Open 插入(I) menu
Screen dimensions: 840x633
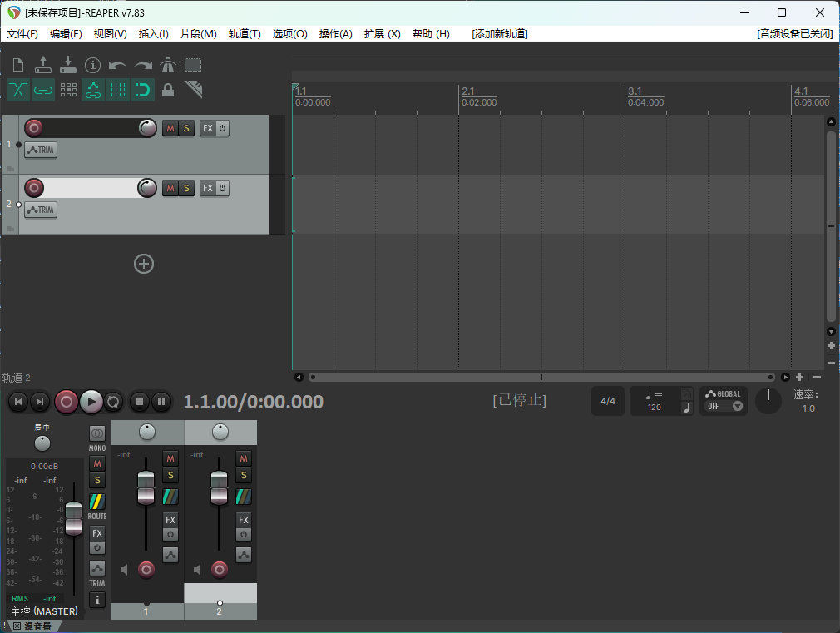coord(154,34)
